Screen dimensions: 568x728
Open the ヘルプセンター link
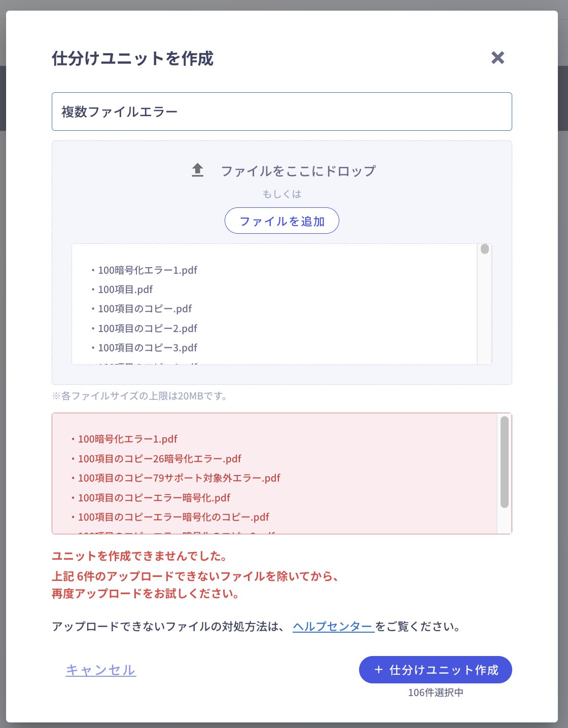click(333, 627)
